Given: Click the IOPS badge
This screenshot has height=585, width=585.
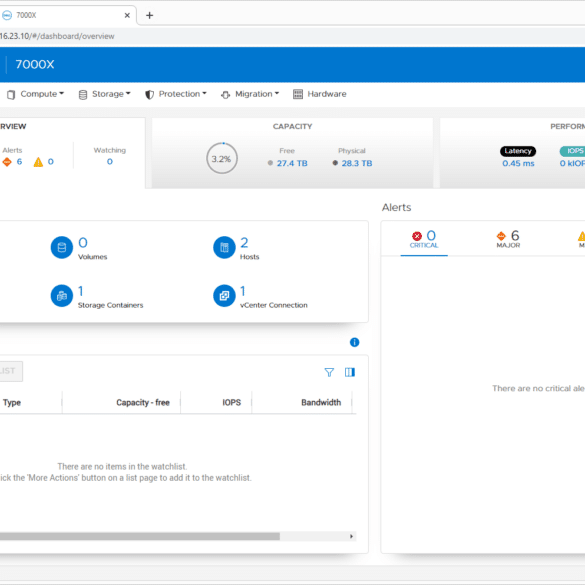Looking at the screenshot, I should 573,151.
